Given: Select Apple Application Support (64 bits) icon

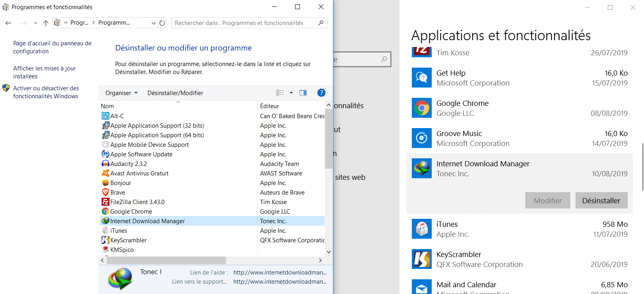Looking at the screenshot, I should pyautogui.click(x=105, y=135).
